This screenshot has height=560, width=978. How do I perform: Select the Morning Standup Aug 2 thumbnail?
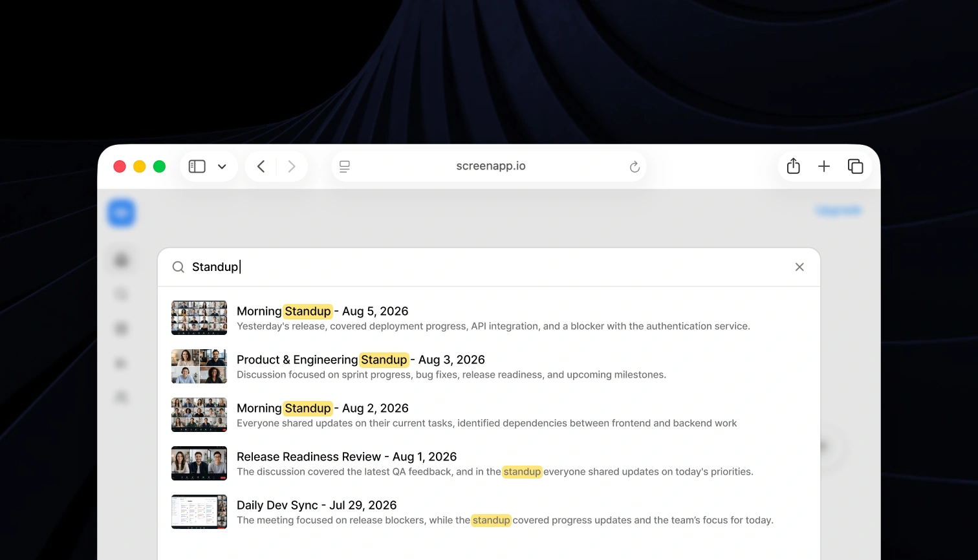(199, 415)
